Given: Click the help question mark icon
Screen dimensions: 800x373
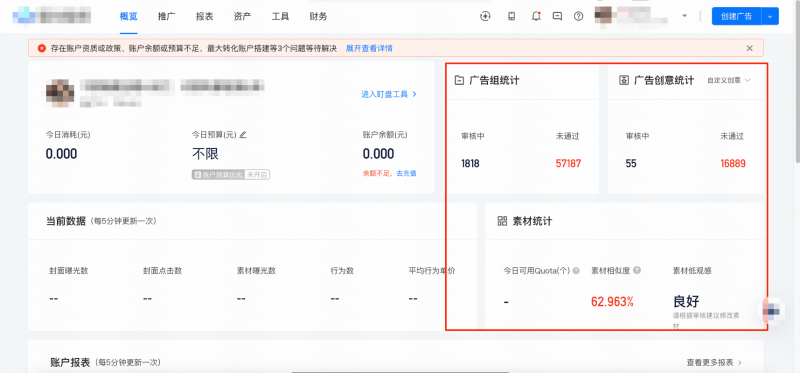Looking at the screenshot, I should coord(578,16).
